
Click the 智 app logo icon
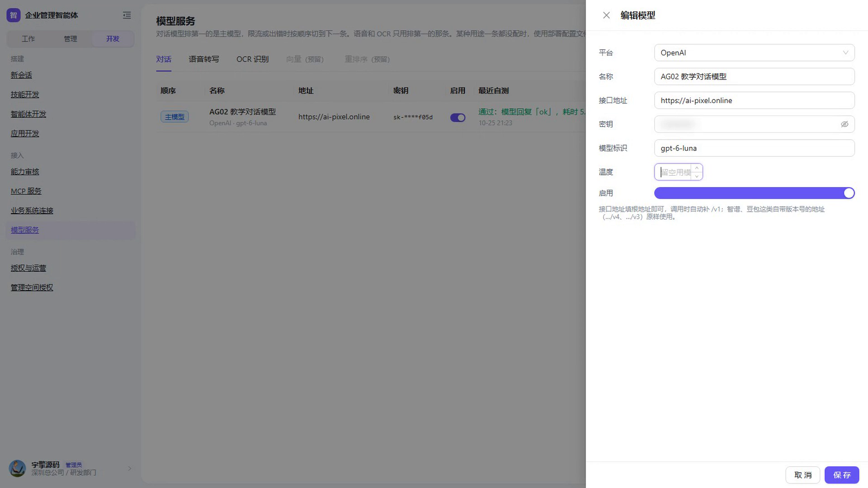[14, 15]
